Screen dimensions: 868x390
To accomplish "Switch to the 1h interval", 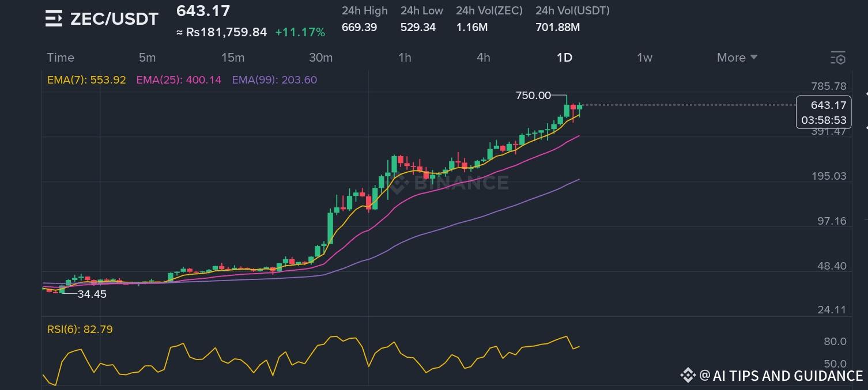I will tap(405, 58).
